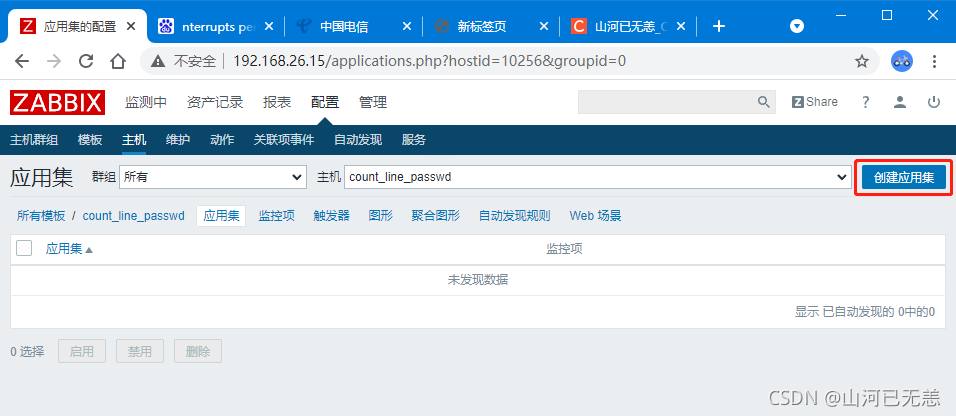
Task: Reload the page
Action: click(x=86, y=61)
